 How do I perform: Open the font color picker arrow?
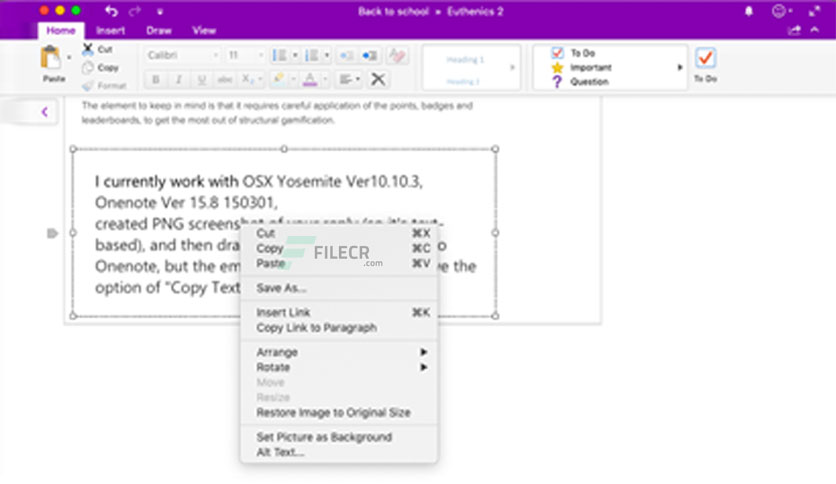(325, 79)
